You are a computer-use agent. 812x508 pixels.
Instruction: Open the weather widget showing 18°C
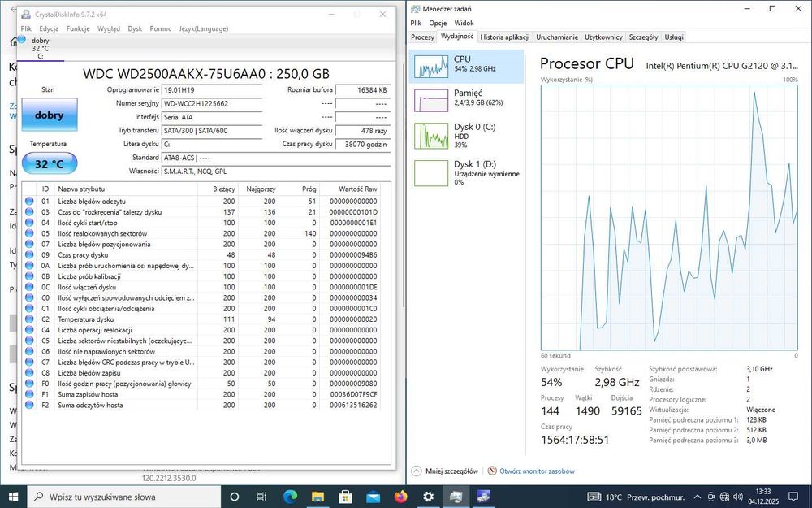click(636, 497)
